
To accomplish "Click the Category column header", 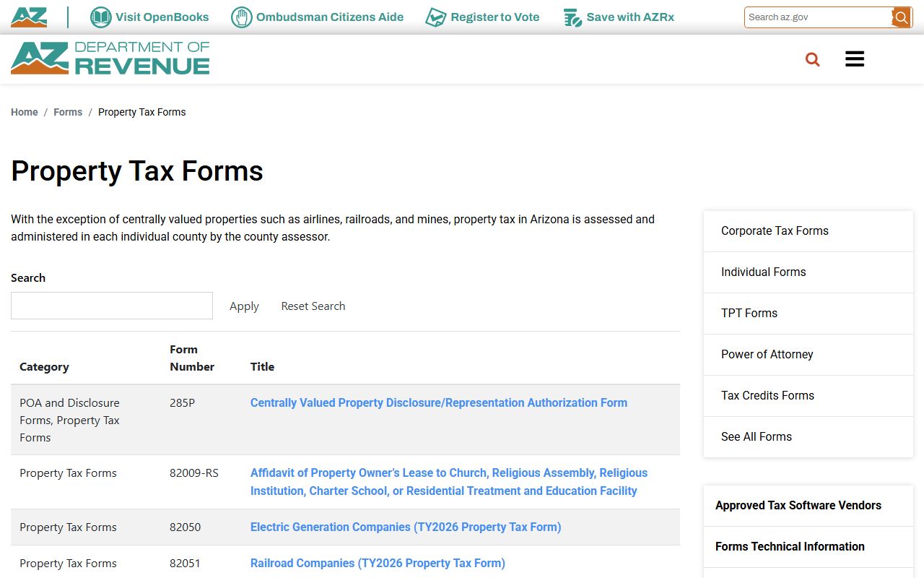I will click(x=44, y=367).
